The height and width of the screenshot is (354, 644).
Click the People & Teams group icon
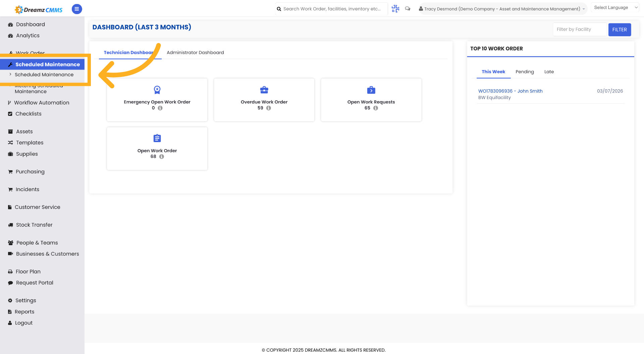point(11,243)
